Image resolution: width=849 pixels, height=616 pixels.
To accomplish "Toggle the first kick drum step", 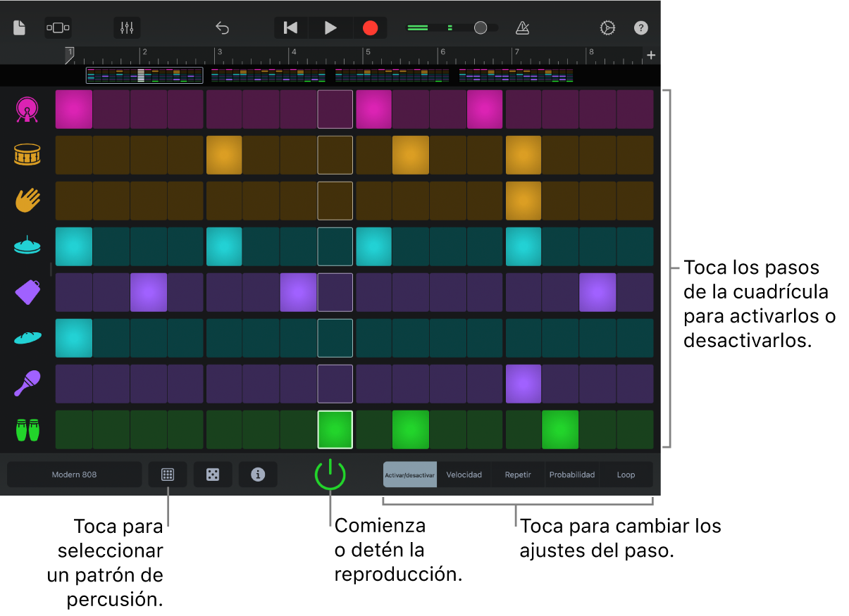I will tap(74, 110).
